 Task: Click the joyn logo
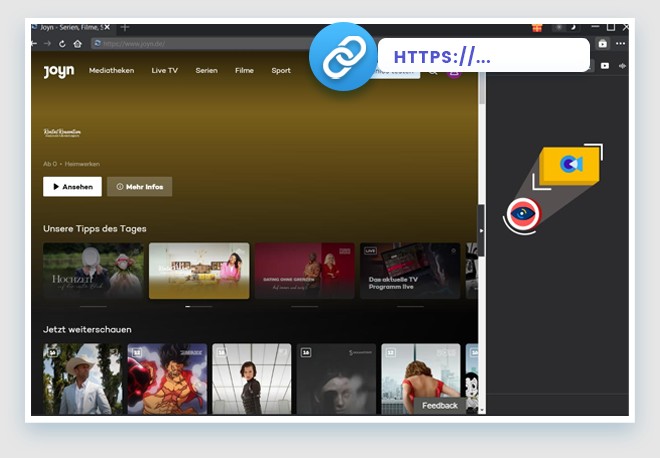(x=59, y=71)
